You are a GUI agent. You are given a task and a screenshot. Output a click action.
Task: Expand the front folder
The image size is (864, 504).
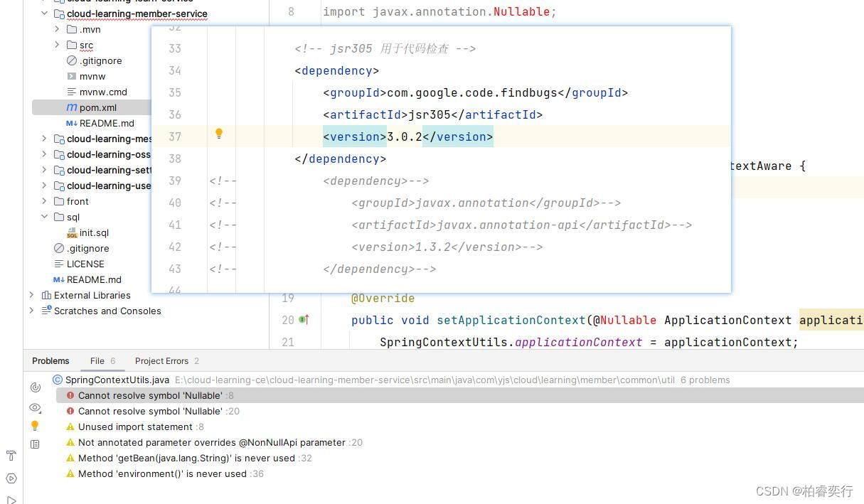44,201
